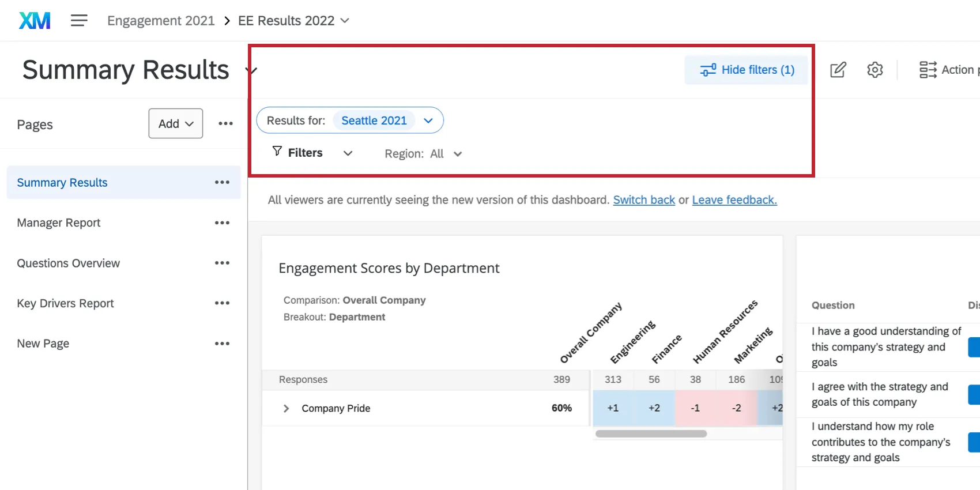Click the XM logo icon

35,21
